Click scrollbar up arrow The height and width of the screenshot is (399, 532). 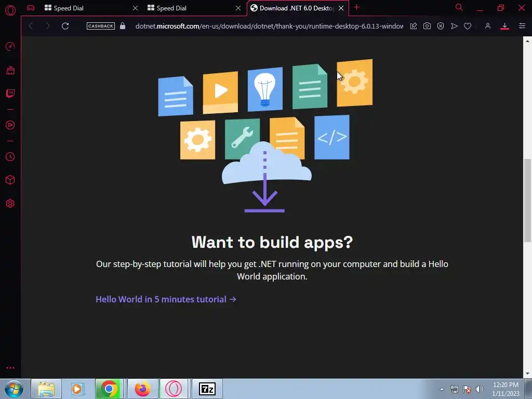[x=527, y=41]
